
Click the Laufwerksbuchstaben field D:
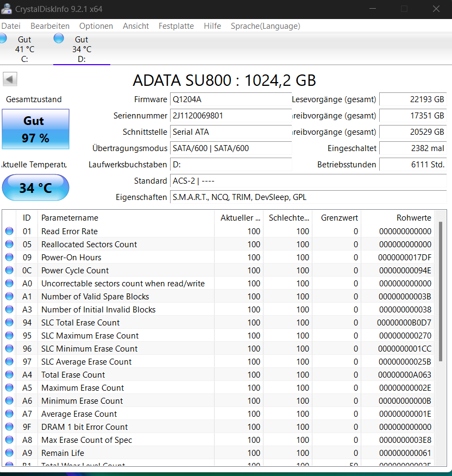point(231,165)
